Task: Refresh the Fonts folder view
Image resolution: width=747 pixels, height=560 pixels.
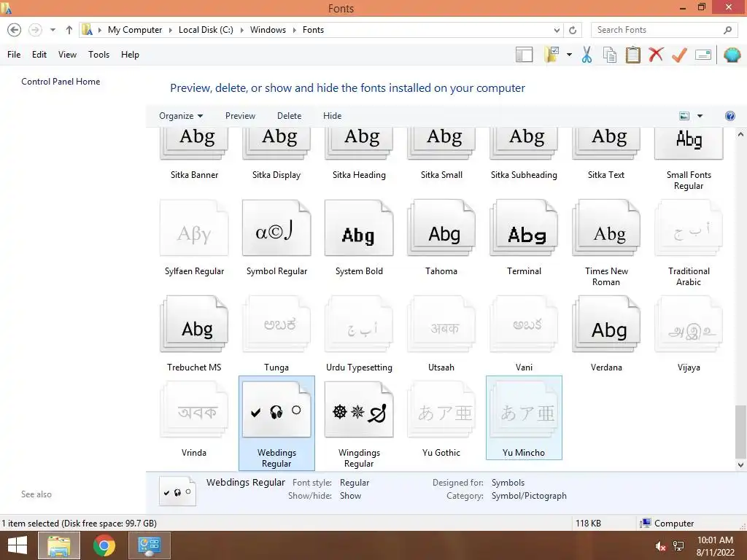Action: [573, 30]
